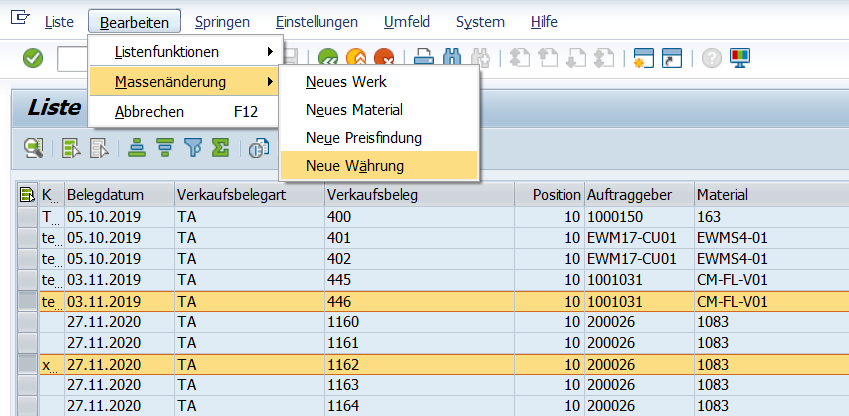849x416 pixels.
Task: Click the binoculars Find icon
Action: (452, 57)
